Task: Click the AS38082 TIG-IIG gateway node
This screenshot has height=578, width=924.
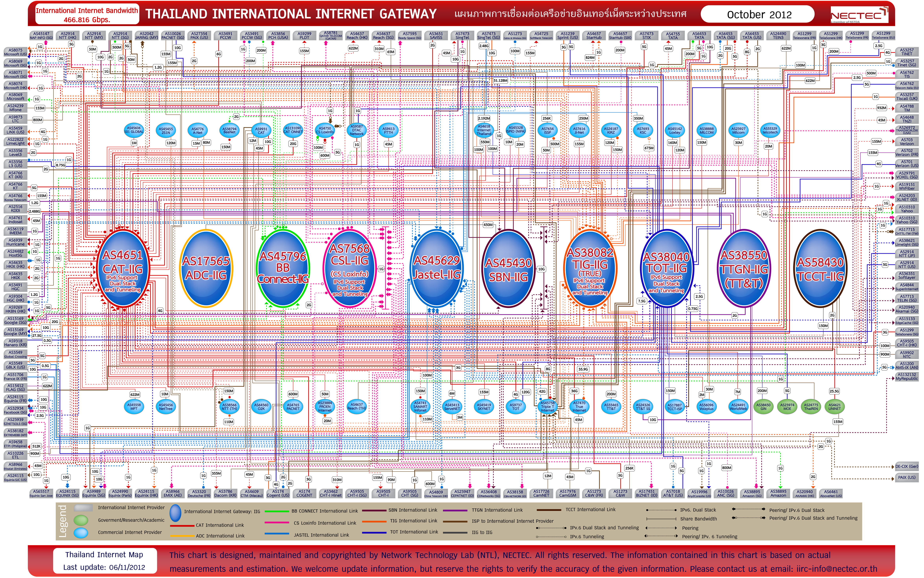Action: [x=590, y=268]
